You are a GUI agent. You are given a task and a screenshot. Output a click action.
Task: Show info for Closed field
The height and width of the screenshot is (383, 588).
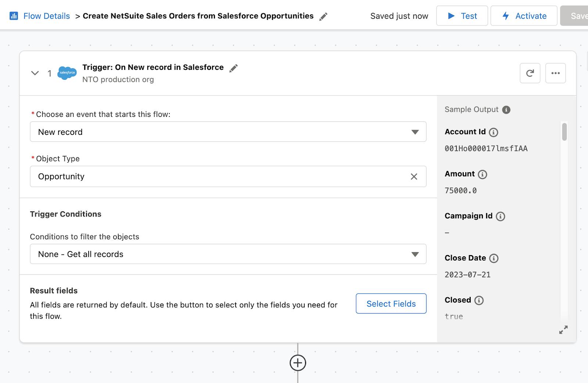tap(479, 300)
